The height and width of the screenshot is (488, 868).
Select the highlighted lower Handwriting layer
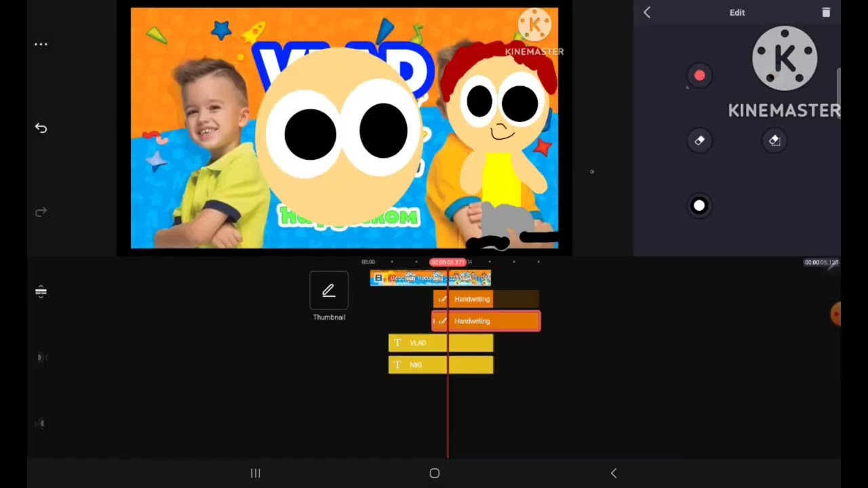(x=486, y=321)
